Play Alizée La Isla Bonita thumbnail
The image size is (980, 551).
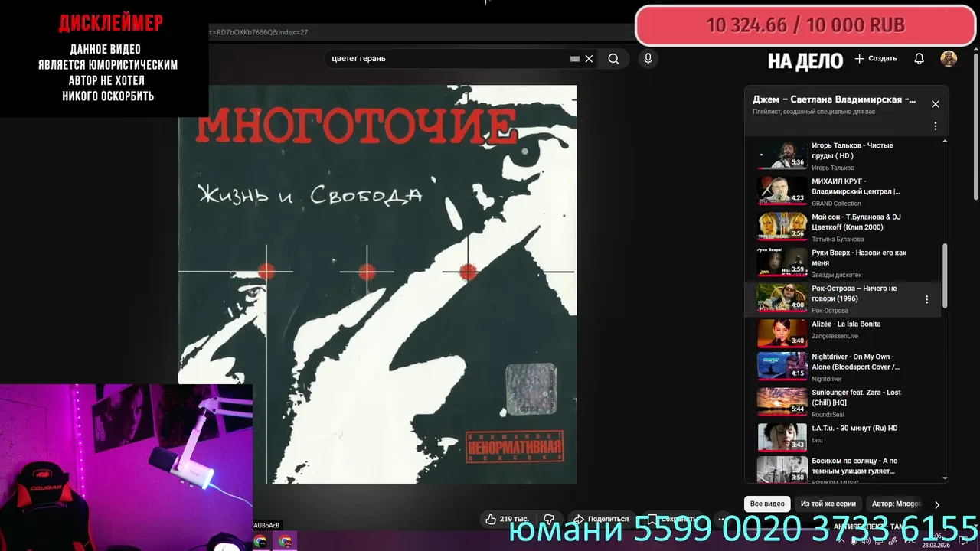pyautogui.click(x=782, y=333)
